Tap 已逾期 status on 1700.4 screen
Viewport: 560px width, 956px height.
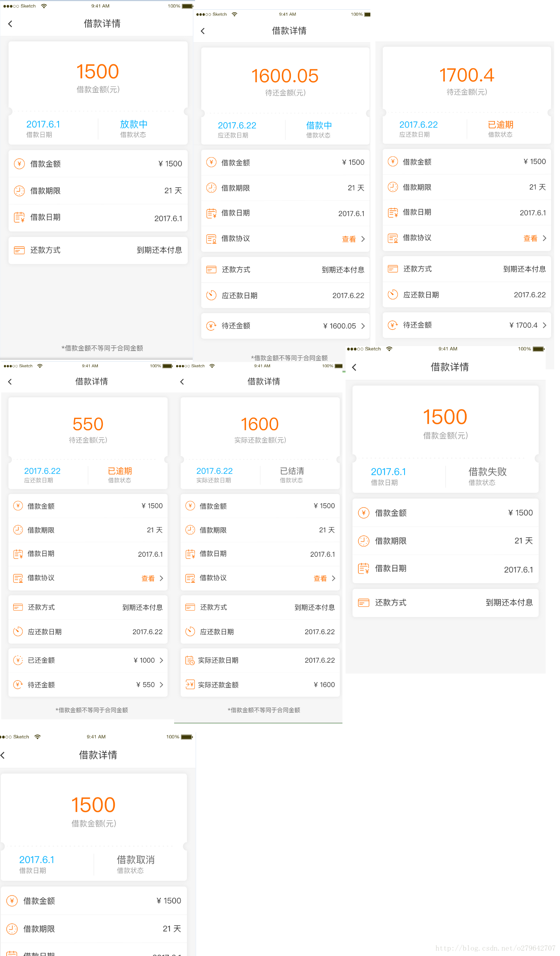501,125
